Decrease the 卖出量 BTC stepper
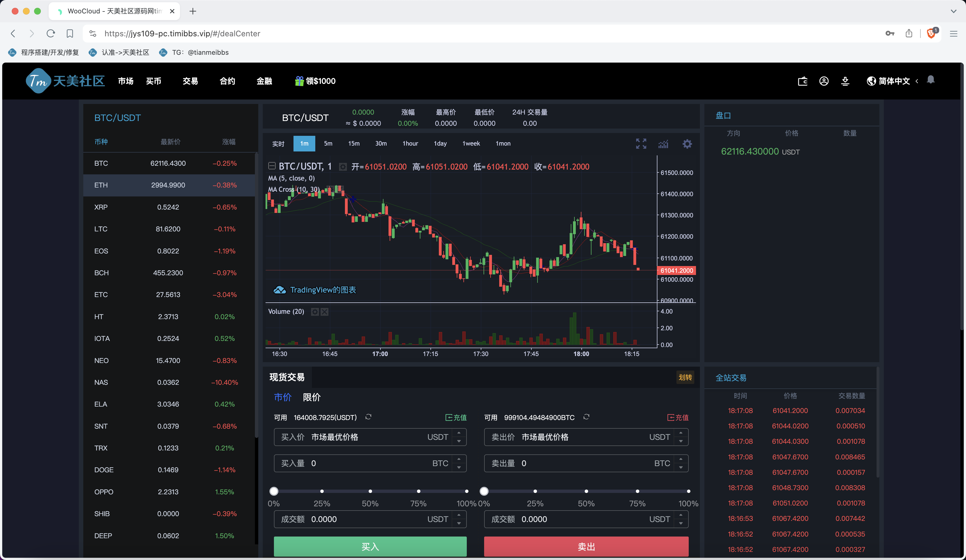This screenshot has width=966, height=560. coord(681,468)
